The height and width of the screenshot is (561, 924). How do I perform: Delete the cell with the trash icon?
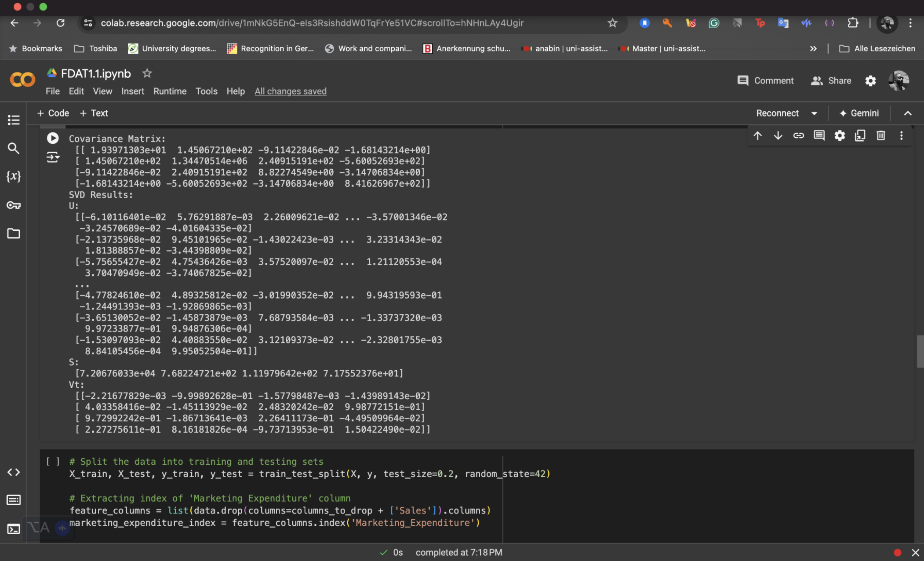tap(880, 135)
